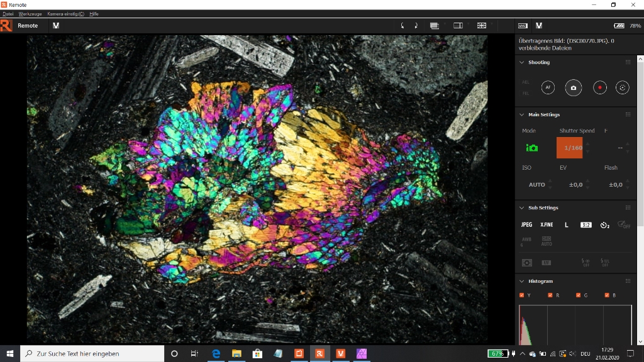Click the AF autofocus button
The height and width of the screenshot is (362, 644).
pos(548,88)
